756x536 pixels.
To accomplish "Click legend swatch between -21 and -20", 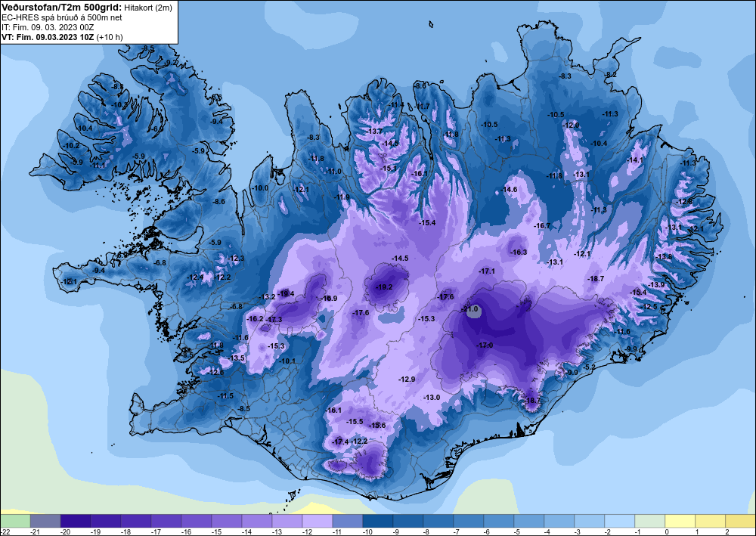I will pos(45,521).
